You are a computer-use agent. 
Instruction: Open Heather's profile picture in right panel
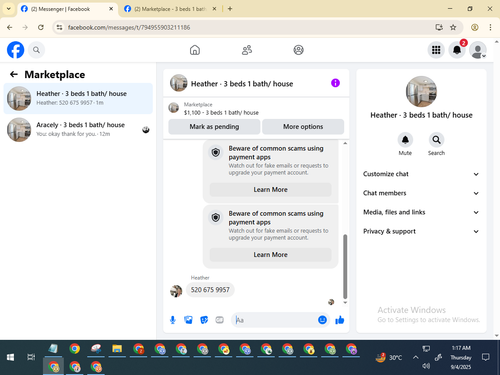pos(421,92)
